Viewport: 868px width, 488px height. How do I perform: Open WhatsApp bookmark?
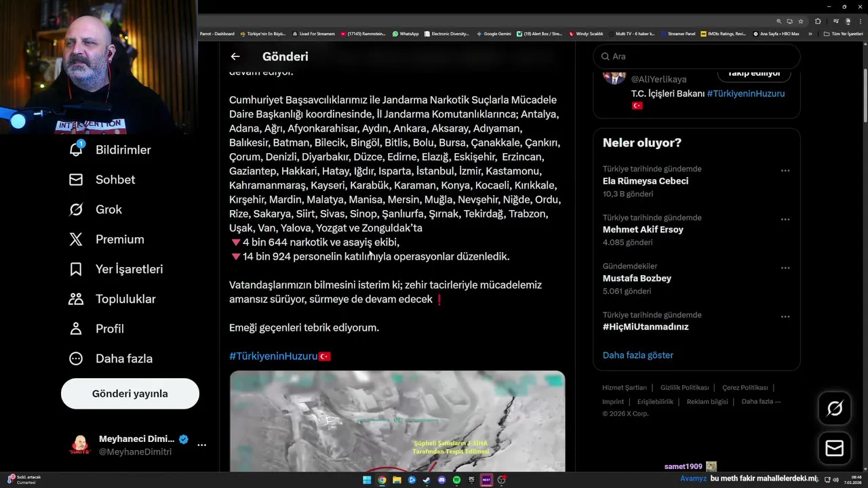[x=406, y=34]
